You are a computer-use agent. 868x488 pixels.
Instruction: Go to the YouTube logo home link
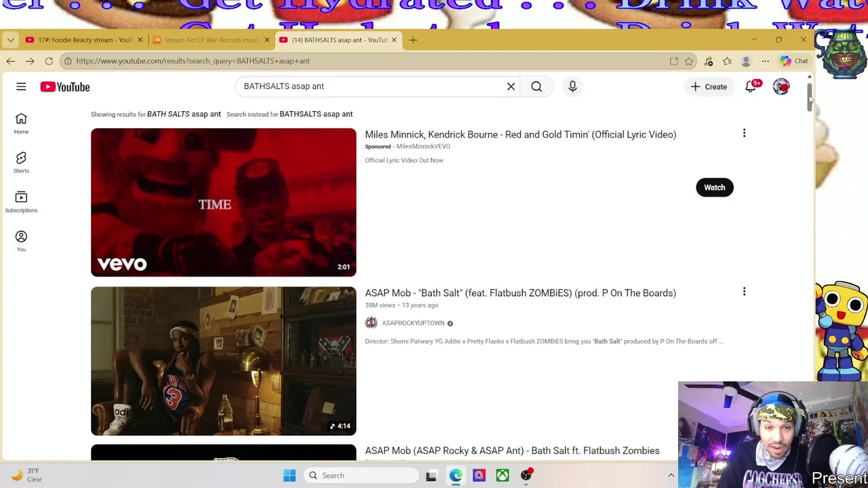click(64, 87)
